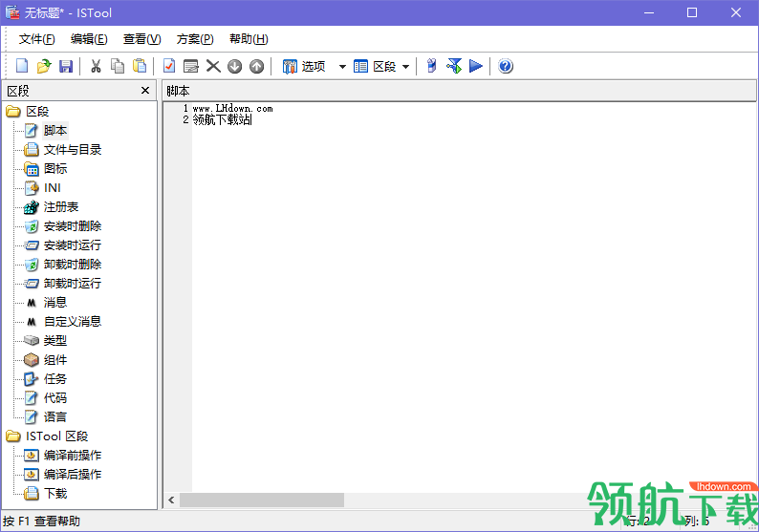Image resolution: width=759 pixels, height=532 pixels.
Task: Select 卸载时运行 tree item
Action: 73,284
